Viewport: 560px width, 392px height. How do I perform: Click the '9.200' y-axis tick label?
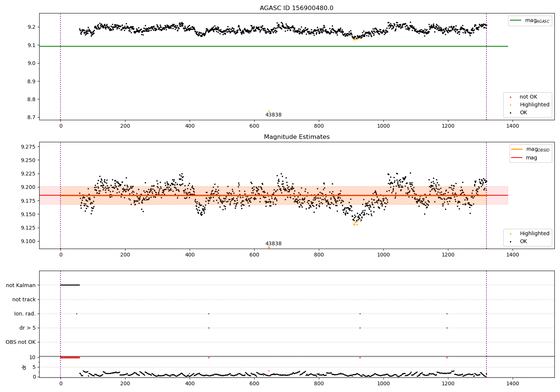tap(28, 187)
